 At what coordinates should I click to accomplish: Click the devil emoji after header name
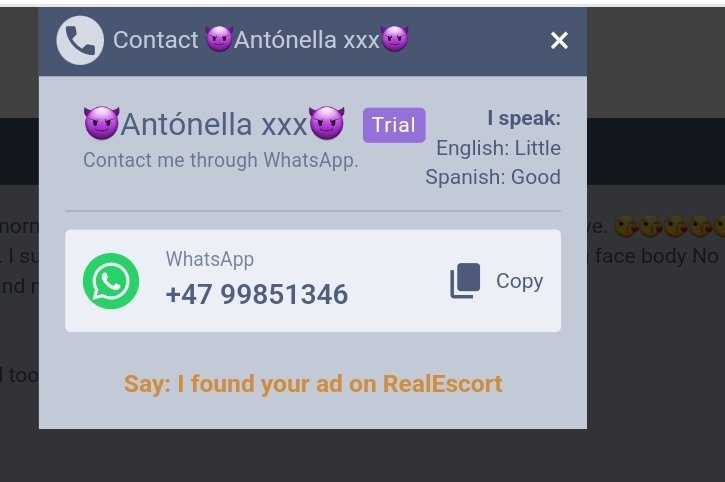pos(394,39)
